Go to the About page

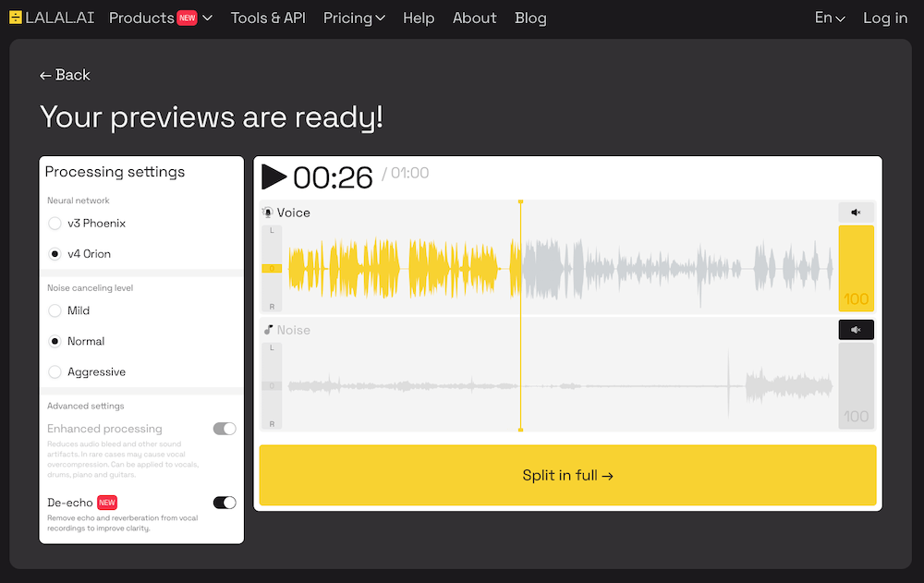click(474, 18)
